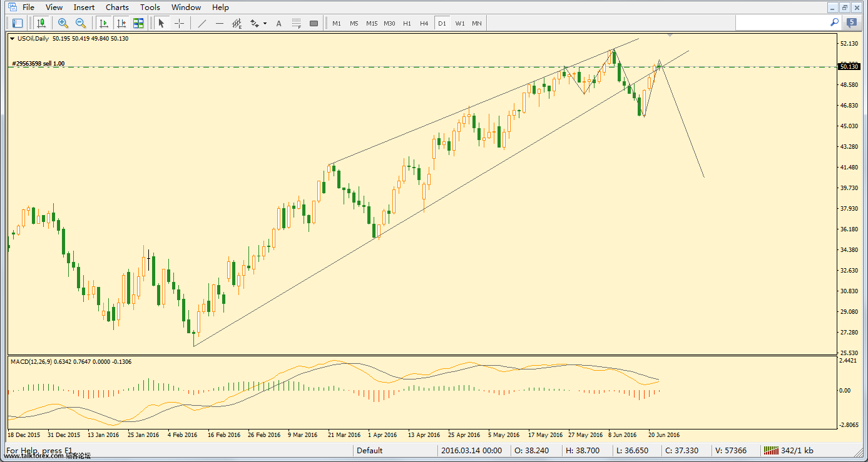
Task: Click the search magnifier icon
Action: [835, 23]
